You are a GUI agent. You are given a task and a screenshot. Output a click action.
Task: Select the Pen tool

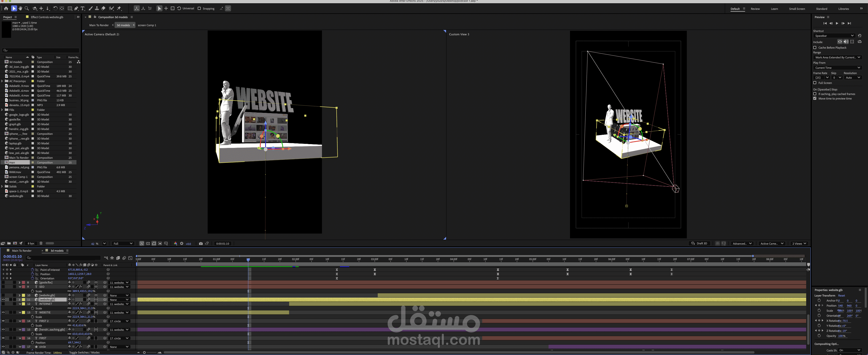tap(76, 8)
